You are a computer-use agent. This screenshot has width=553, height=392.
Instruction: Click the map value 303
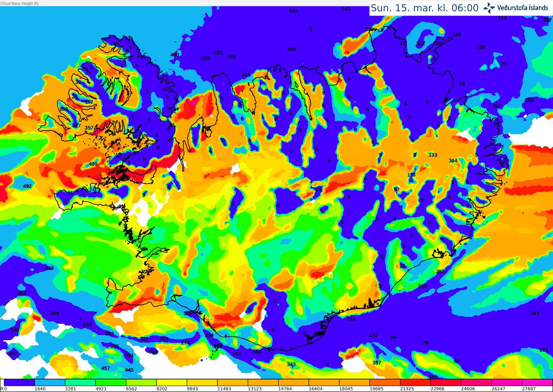164,339
